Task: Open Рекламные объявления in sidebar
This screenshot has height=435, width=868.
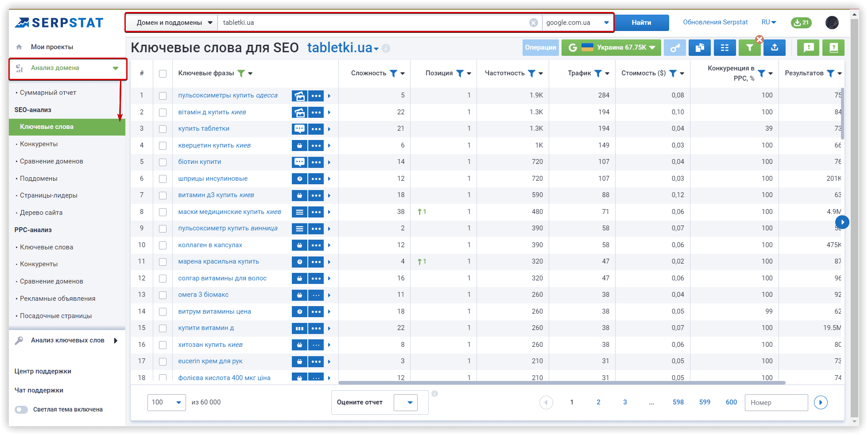Action: [x=58, y=299]
